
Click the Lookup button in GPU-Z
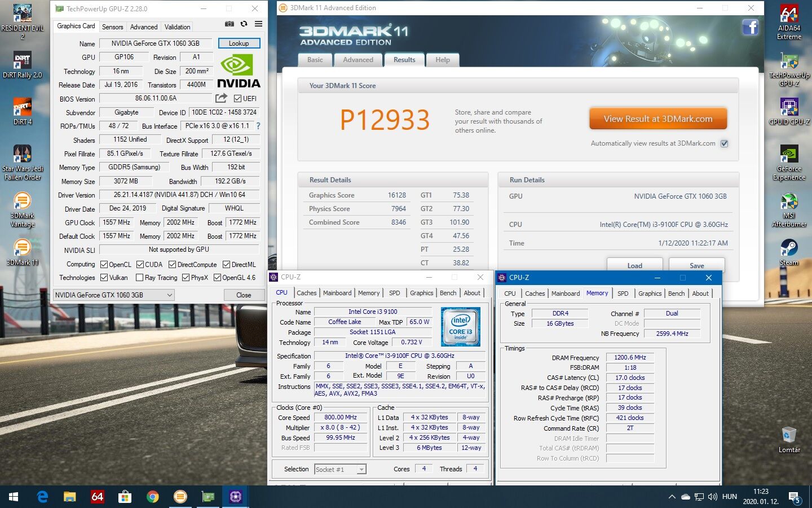pyautogui.click(x=239, y=43)
